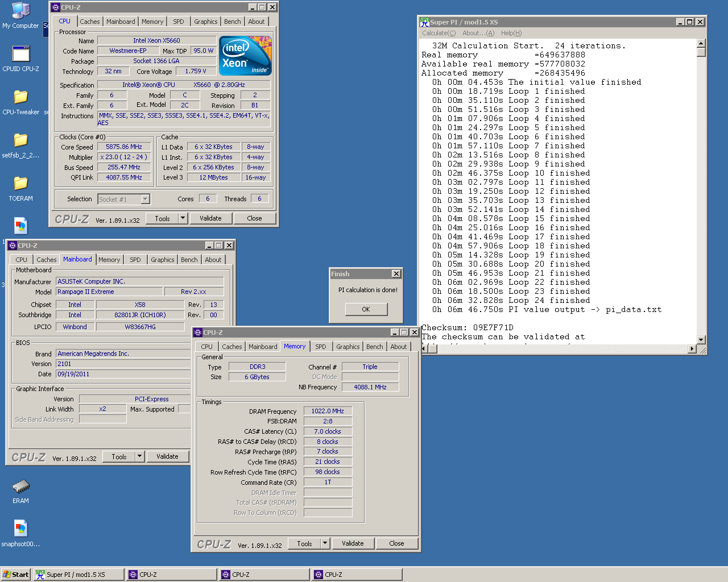Switch to Caches tab in Mainboard CPU-Z window
The height and width of the screenshot is (582, 728).
click(47, 260)
